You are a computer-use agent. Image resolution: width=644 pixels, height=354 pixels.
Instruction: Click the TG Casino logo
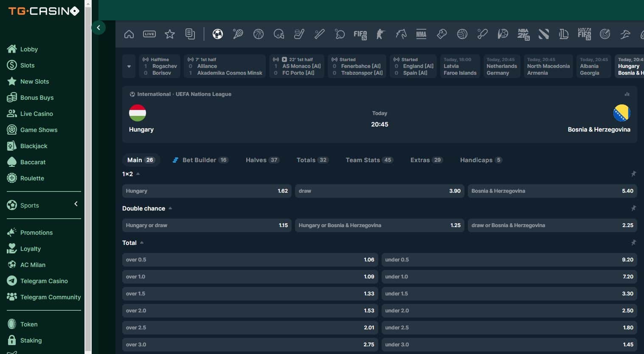(44, 11)
